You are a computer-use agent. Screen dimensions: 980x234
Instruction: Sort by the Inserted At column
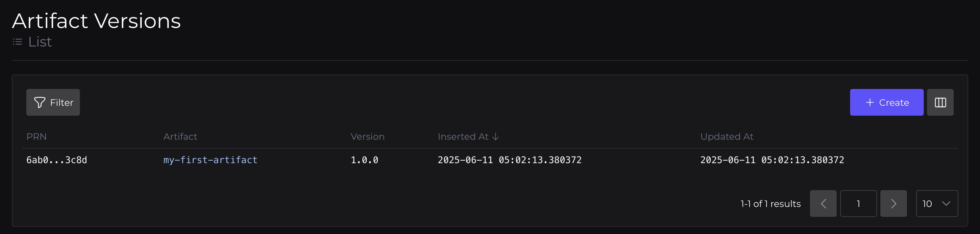463,137
